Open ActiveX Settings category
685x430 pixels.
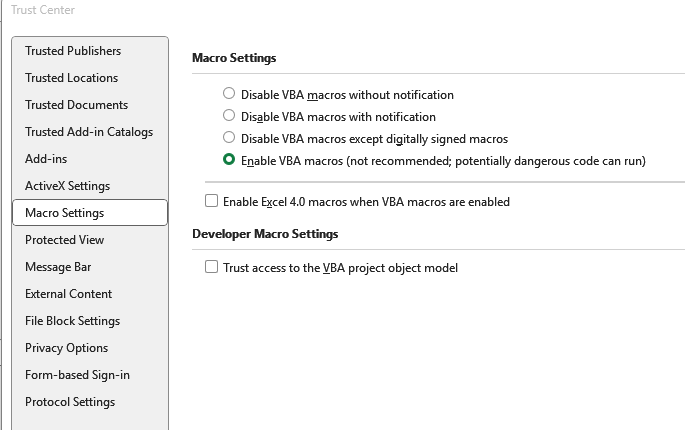(x=67, y=186)
